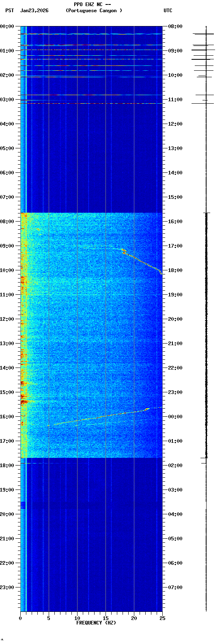Click the "UTC" timezone label
This screenshot has height=644, width=224.
coord(168,11)
